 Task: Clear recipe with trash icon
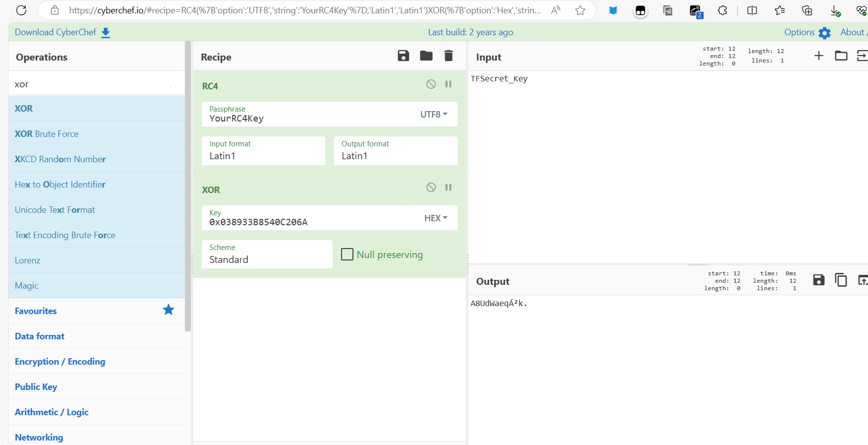point(449,56)
